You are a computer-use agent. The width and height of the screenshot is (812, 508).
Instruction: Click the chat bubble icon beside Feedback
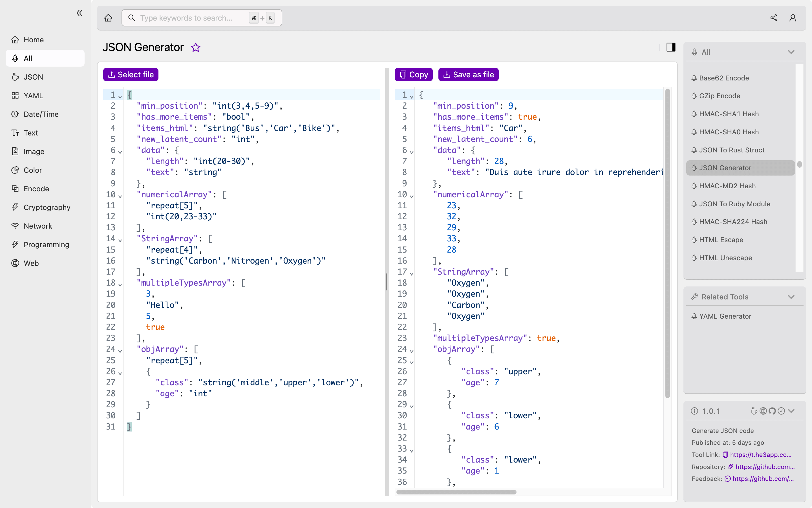point(727,479)
